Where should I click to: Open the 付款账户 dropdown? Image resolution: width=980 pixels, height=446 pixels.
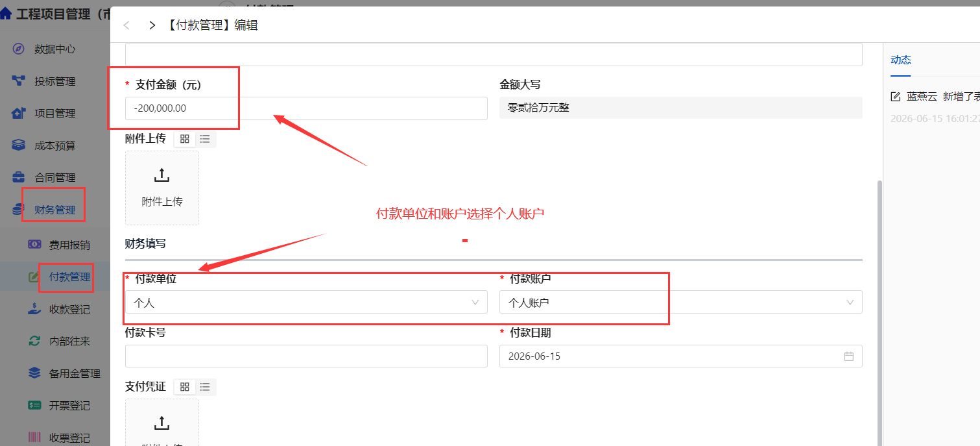pos(680,302)
